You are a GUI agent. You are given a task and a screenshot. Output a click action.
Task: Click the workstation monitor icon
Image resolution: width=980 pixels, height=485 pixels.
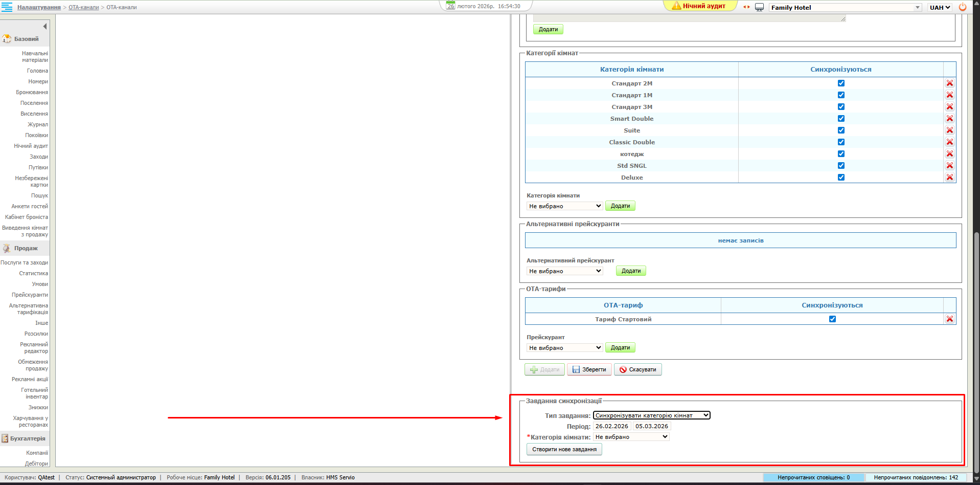coord(759,7)
